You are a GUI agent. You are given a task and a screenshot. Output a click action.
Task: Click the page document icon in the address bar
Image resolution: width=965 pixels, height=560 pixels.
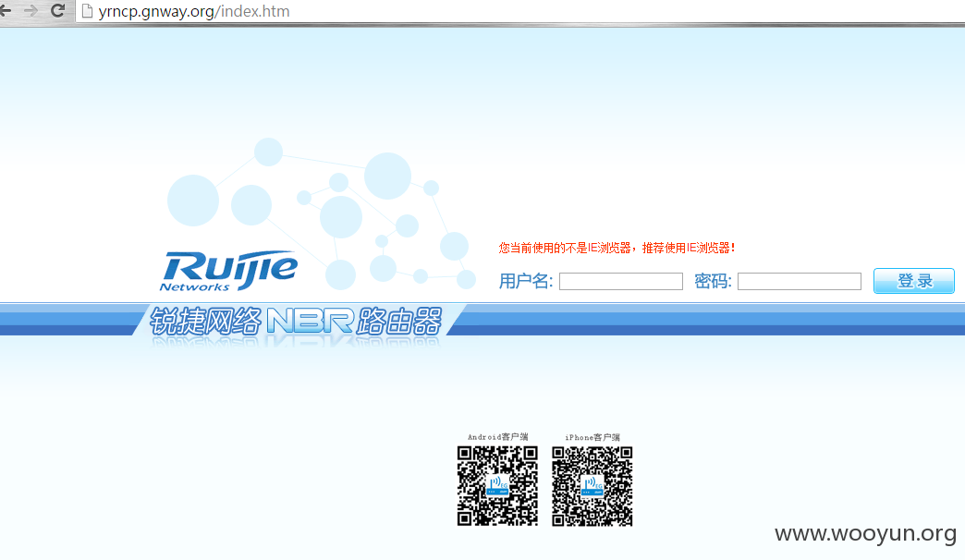88,11
